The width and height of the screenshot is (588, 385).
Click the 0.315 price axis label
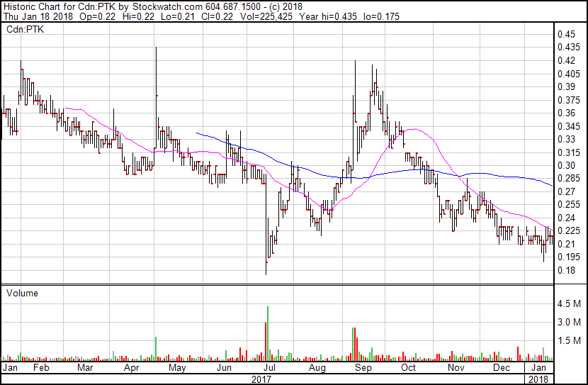pyautogui.click(x=568, y=152)
